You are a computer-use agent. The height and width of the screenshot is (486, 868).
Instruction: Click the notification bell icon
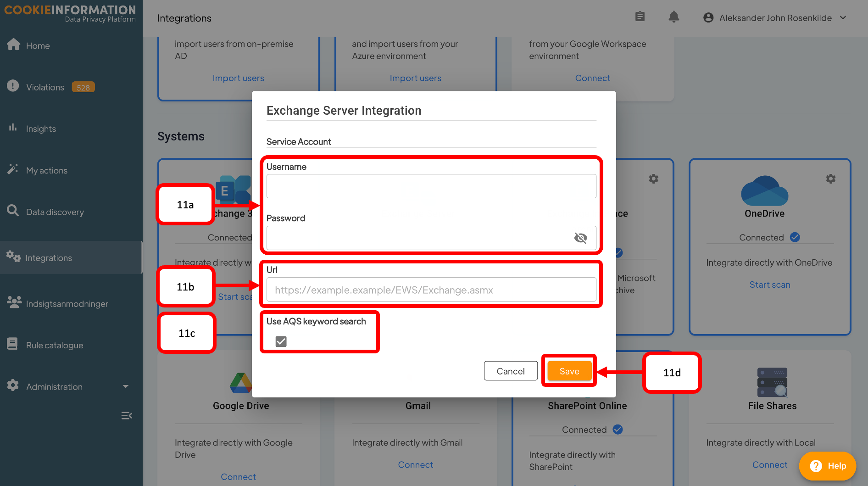coord(673,17)
